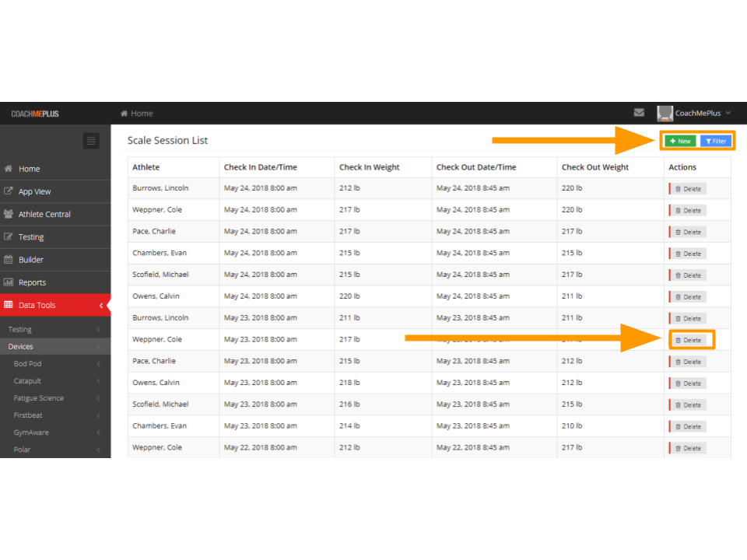This screenshot has height=560, width=747.
Task: Click the Home sidebar house icon
Action: [9, 169]
